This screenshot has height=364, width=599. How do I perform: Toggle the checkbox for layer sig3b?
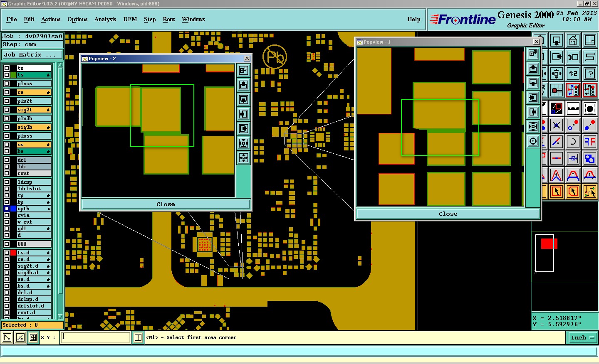point(7,127)
